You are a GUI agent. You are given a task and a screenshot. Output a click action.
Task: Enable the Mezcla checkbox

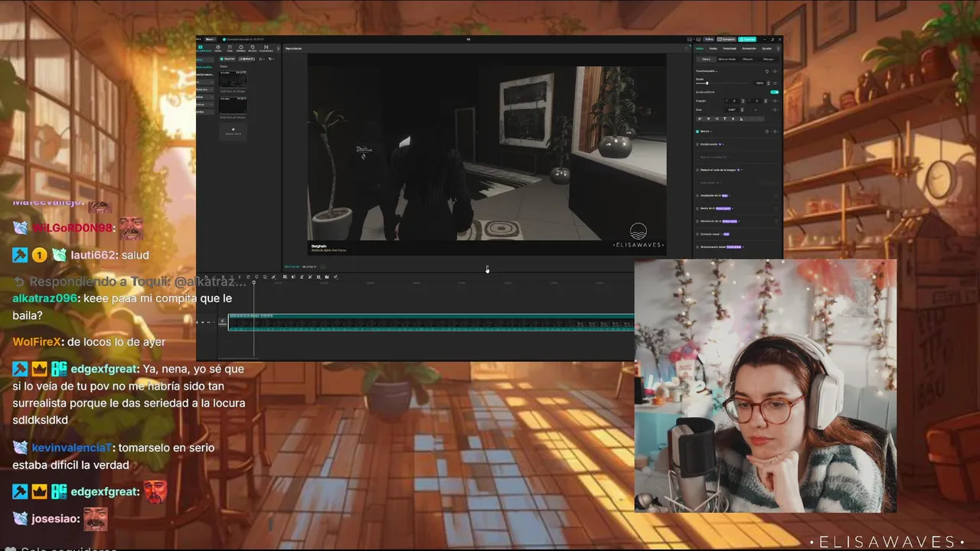coord(697,132)
